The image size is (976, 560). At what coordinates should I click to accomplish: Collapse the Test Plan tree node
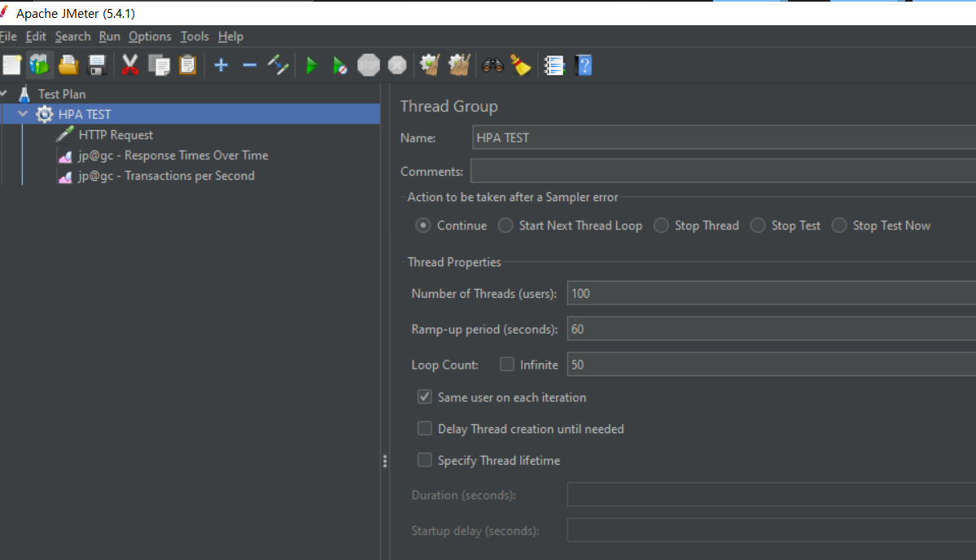point(4,94)
